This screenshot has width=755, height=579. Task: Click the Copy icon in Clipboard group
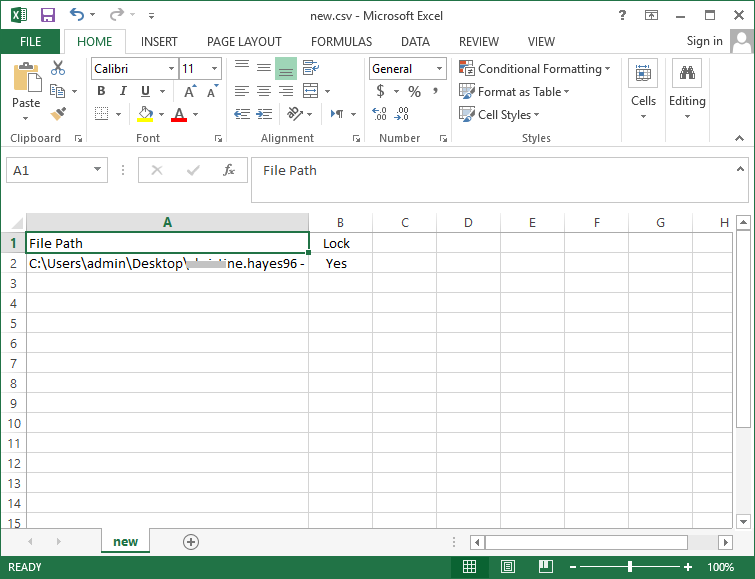57,91
